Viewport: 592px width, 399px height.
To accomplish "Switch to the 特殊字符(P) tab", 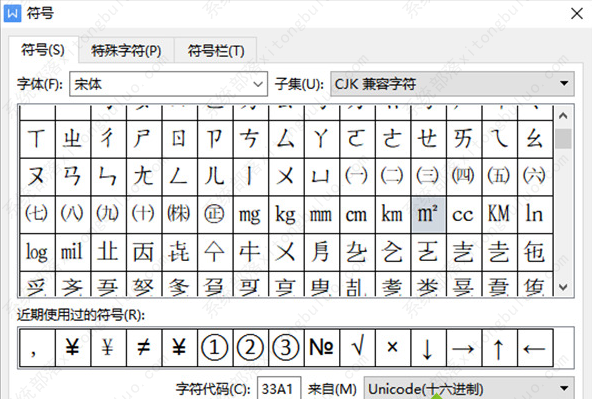I will coord(126,50).
